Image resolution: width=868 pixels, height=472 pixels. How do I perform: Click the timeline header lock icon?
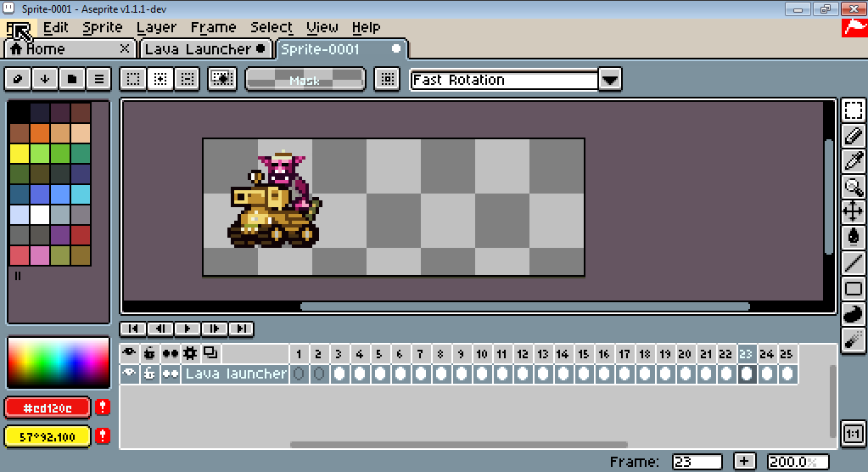(149, 353)
